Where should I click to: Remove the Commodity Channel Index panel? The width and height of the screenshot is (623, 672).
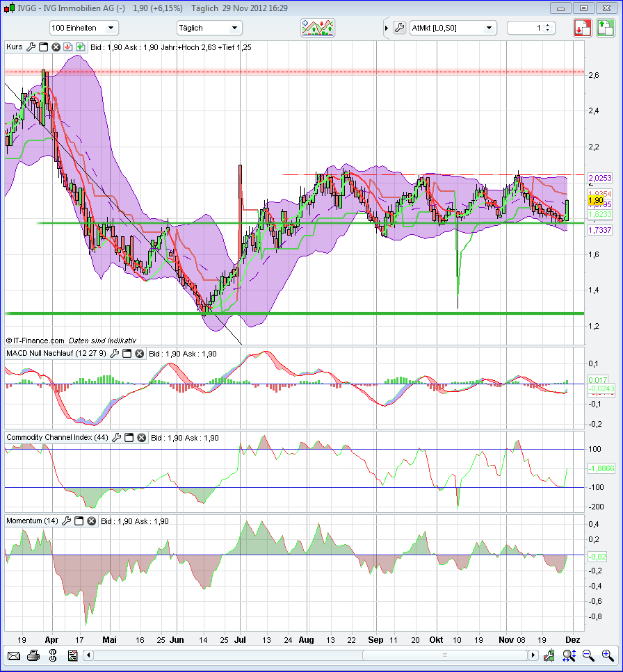click(x=141, y=437)
